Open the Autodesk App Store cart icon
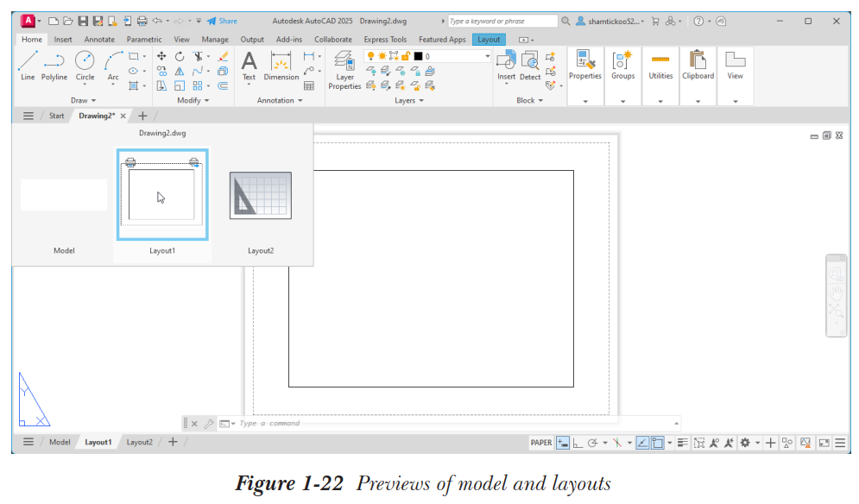This screenshot has width=859, height=504. point(655,22)
